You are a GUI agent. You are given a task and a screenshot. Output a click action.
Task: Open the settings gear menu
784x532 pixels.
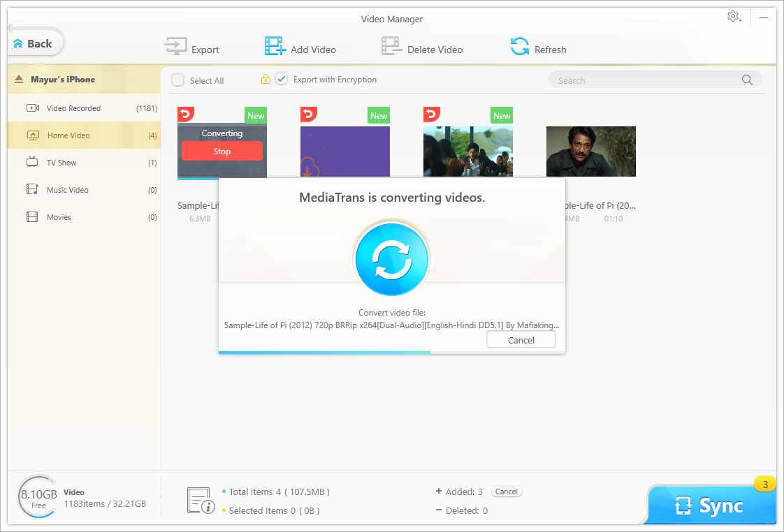(734, 17)
